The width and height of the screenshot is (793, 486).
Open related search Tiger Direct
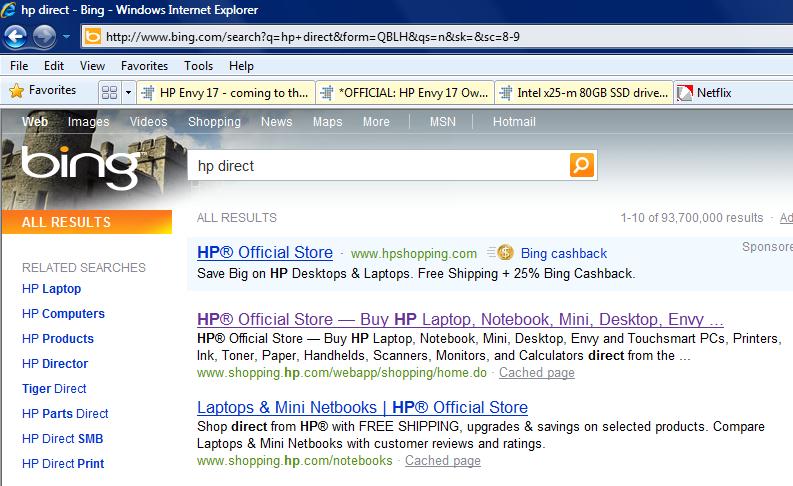pos(54,388)
